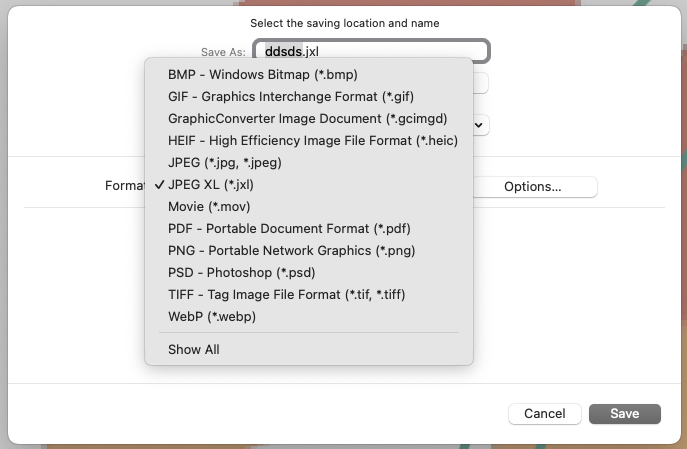Expand the location chevron beside the popup
The image size is (687, 449).
(x=480, y=124)
